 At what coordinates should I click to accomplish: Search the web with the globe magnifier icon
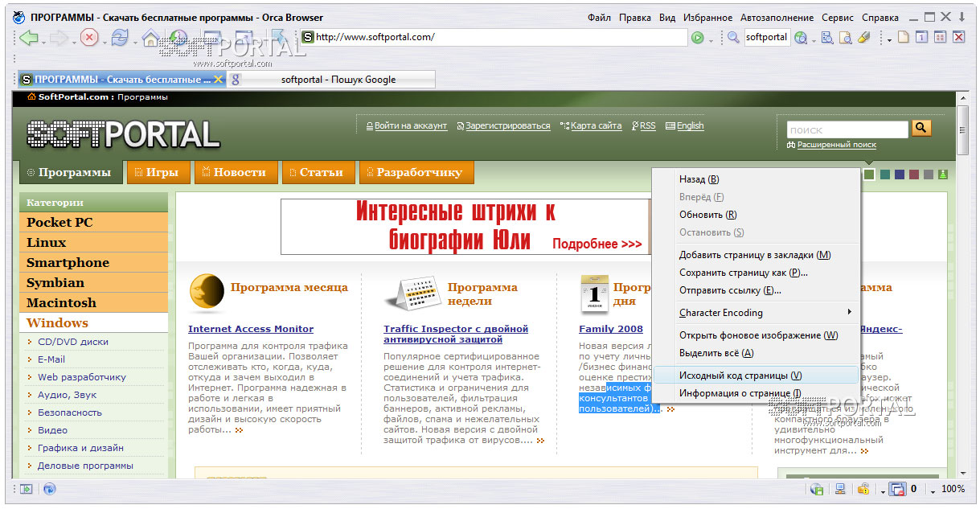click(x=801, y=37)
